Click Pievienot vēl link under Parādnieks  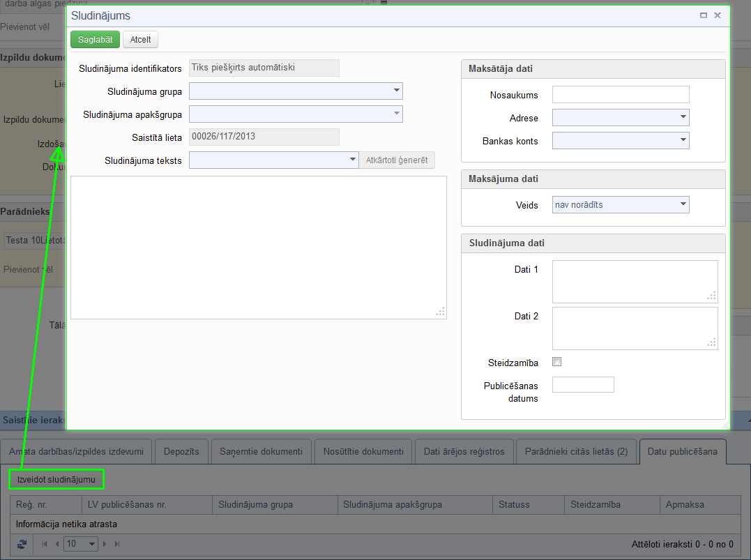tap(28, 270)
